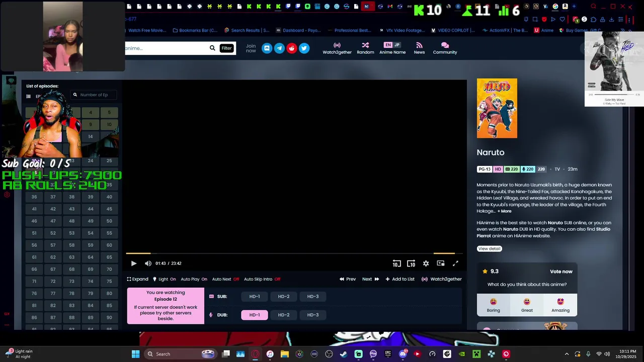Image resolution: width=644 pixels, height=362 pixels.
Task: Select episode 45 in episode list
Action: [109, 209]
